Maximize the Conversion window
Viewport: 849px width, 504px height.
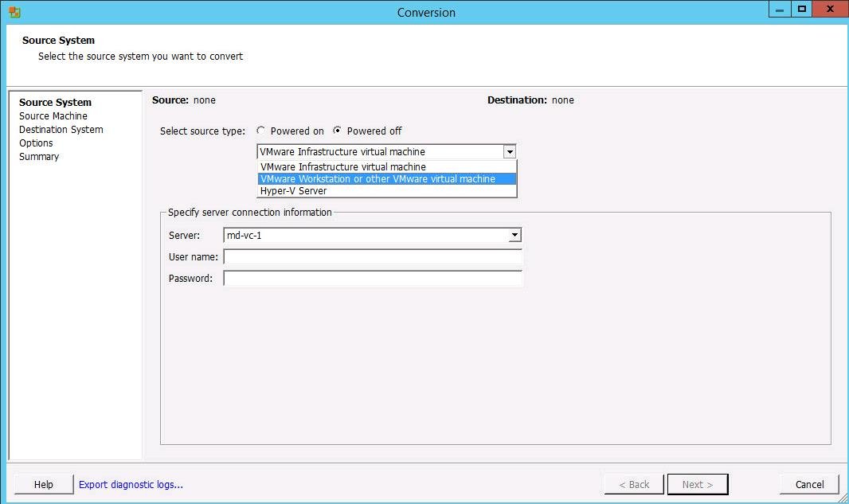click(x=801, y=10)
